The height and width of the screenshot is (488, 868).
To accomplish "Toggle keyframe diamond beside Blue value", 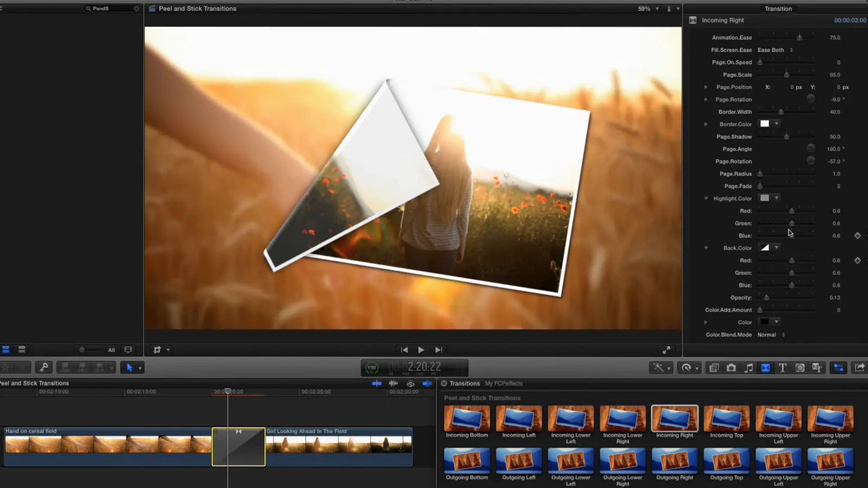I will click(x=858, y=236).
